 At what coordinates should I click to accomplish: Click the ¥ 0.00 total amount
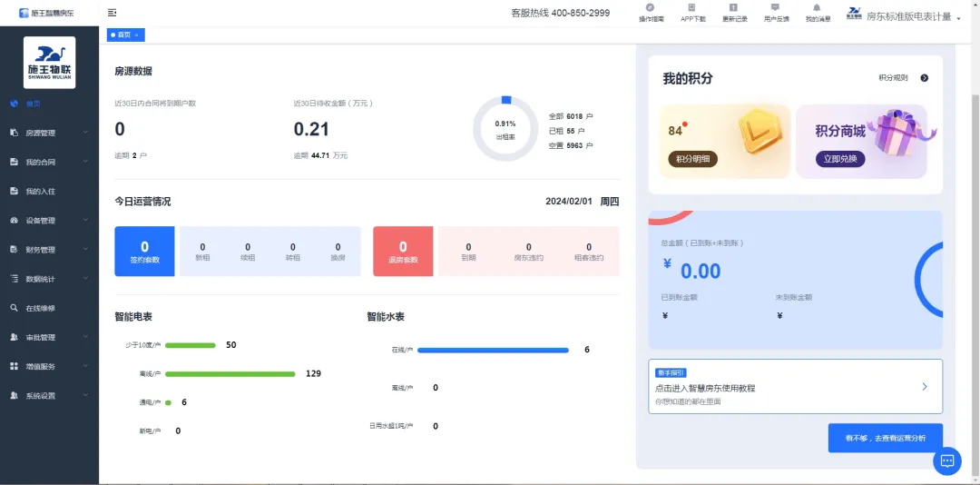tap(691, 270)
